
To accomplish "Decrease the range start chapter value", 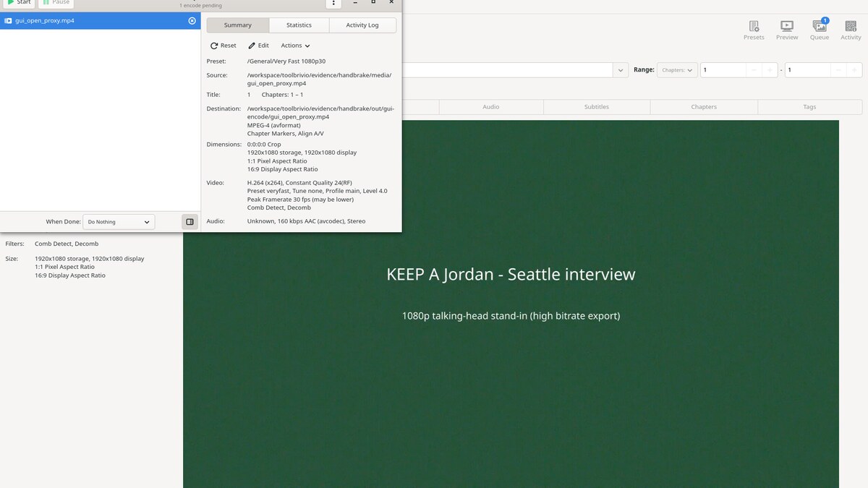I will (x=754, y=70).
